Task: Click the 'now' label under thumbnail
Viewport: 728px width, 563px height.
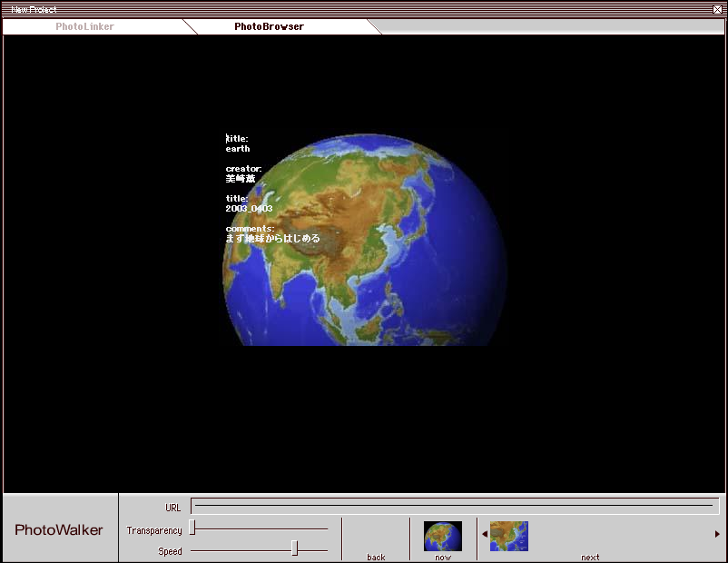Action: click(443, 557)
